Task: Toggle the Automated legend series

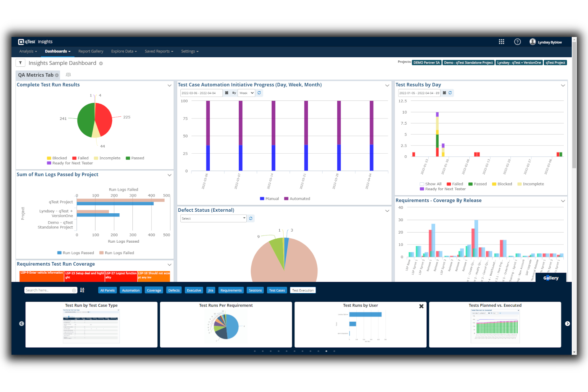Action: point(297,199)
